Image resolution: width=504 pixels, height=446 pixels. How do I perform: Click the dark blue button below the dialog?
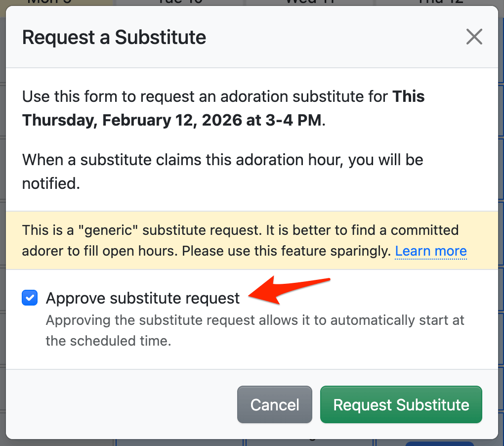pos(439,443)
